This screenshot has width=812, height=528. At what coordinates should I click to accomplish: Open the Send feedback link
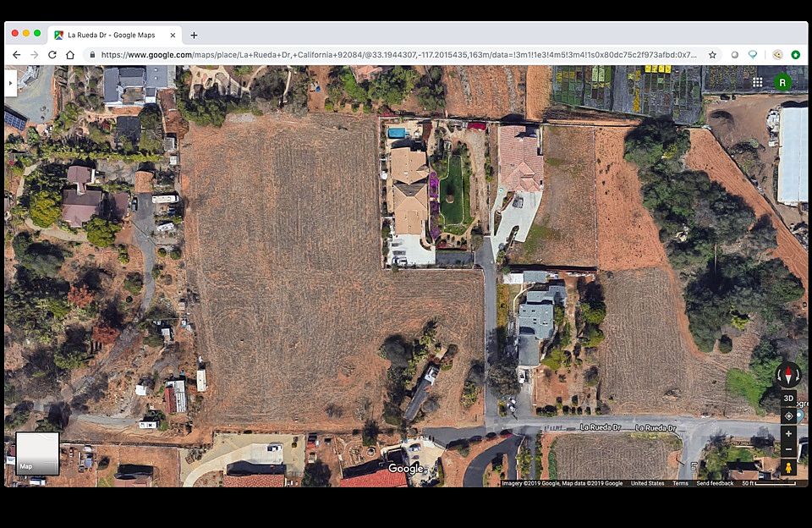pos(715,483)
